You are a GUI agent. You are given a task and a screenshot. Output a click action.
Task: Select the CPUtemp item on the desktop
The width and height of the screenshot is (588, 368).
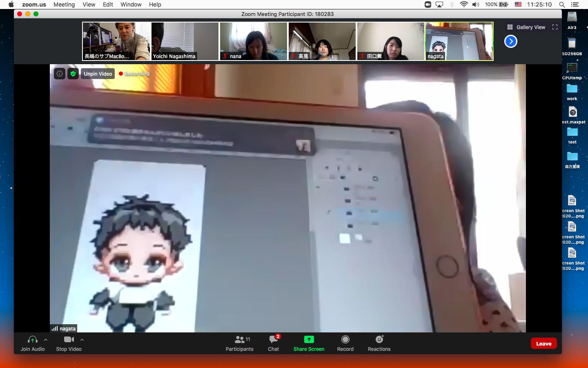click(x=572, y=71)
